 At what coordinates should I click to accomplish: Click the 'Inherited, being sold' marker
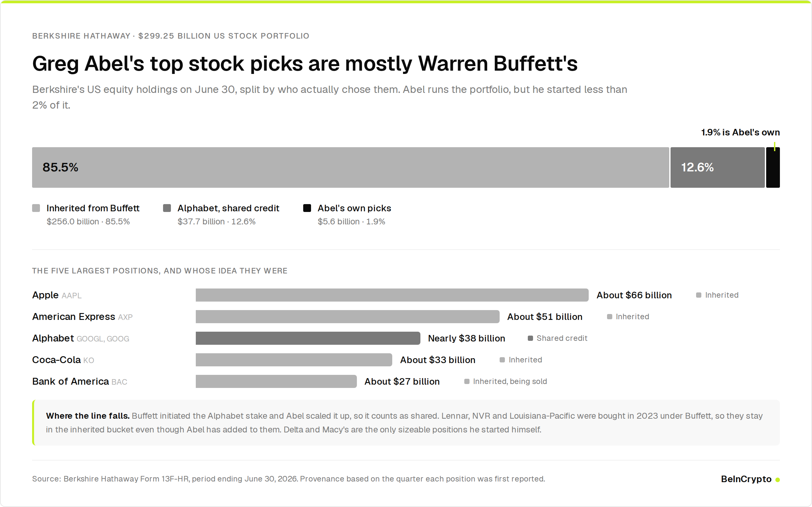click(x=466, y=381)
